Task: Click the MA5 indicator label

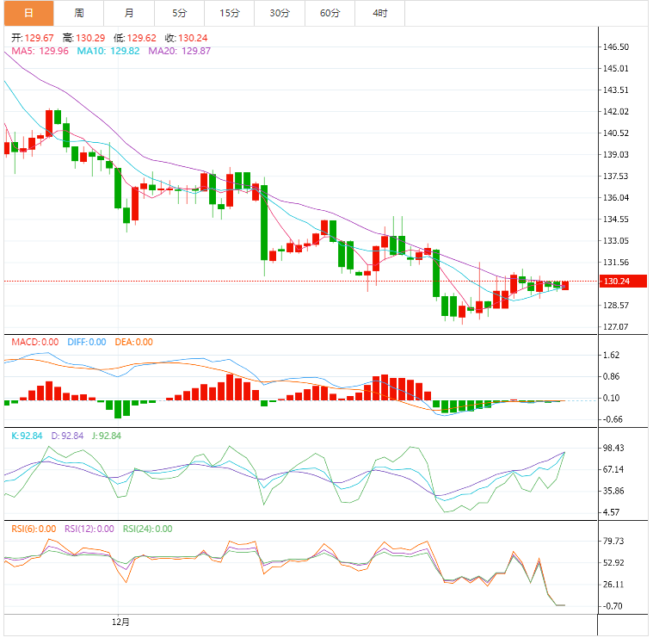Action: [40, 52]
